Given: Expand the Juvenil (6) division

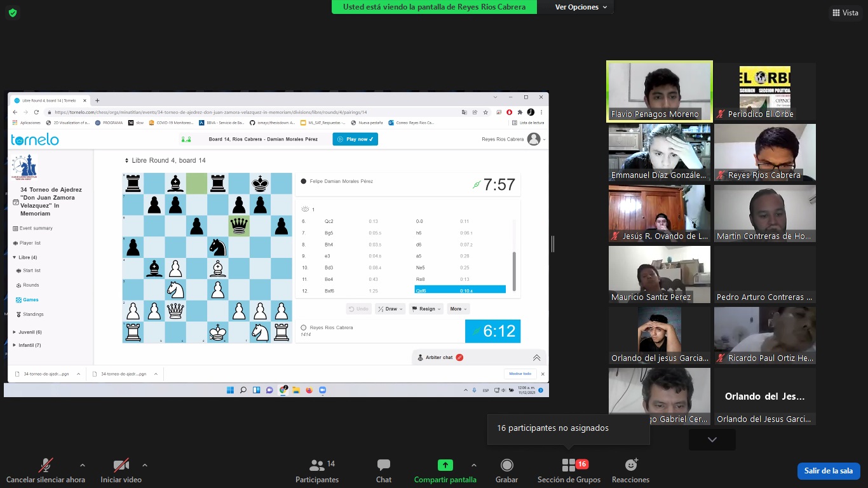Looking at the screenshot, I should pyautogui.click(x=29, y=332).
